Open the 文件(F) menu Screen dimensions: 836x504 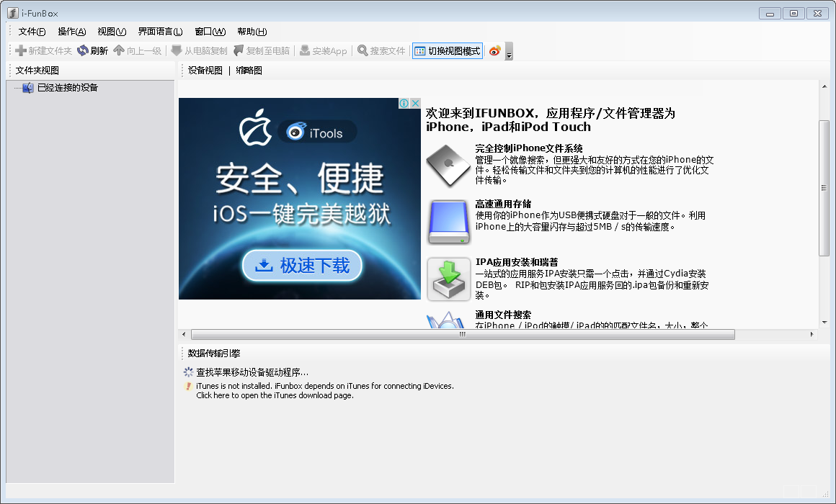[x=32, y=32]
